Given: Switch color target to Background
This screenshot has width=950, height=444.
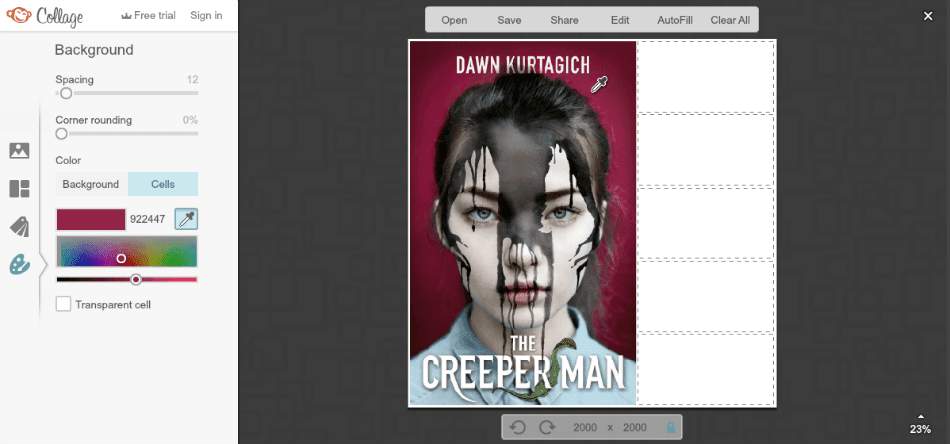Looking at the screenshot, I should click(91, 184).
